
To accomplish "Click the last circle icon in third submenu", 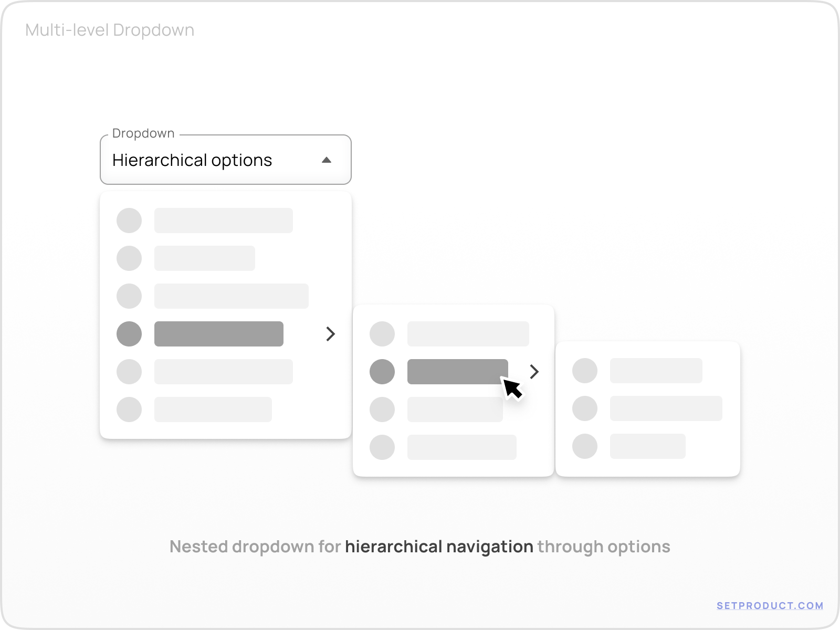I will 585,446.
